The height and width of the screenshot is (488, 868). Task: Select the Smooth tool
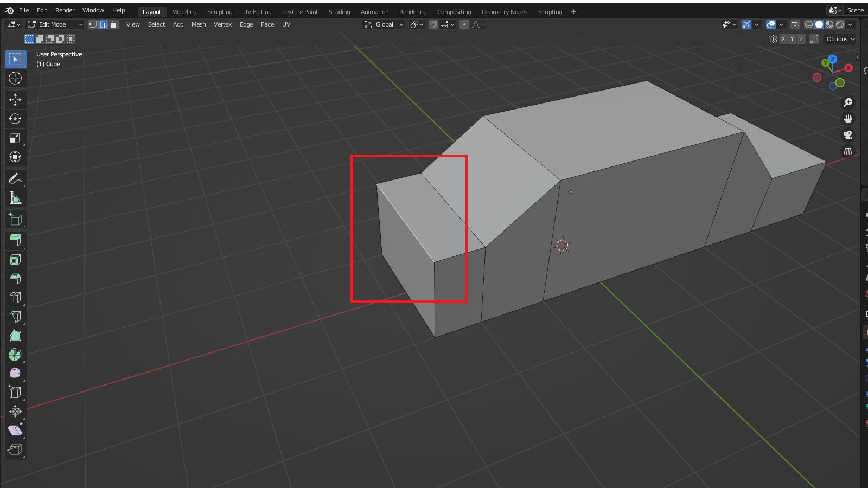(x=15, y=373)
